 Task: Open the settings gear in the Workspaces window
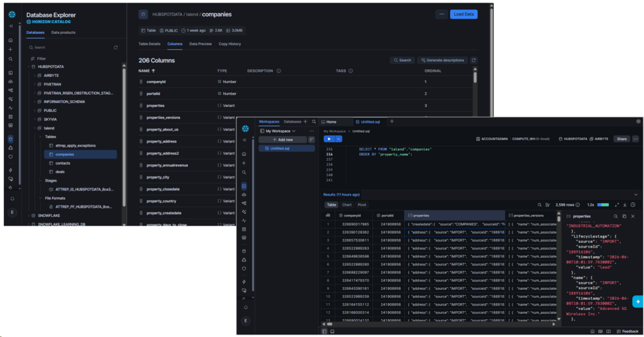click(x=638, y=121)
